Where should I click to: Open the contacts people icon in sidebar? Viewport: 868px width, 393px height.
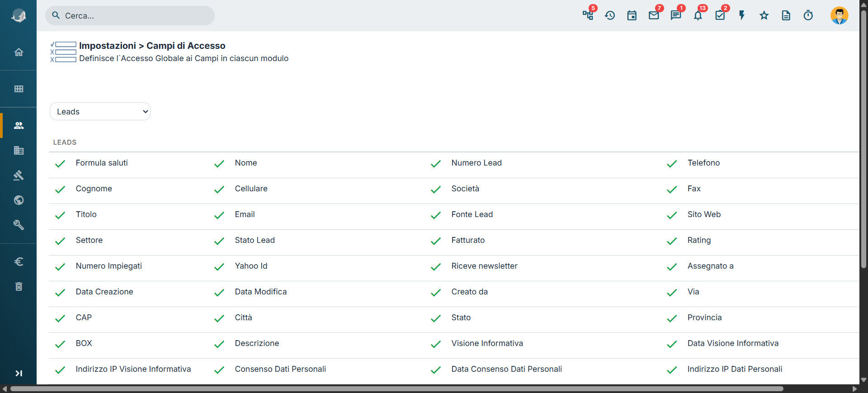coord(19,125)
